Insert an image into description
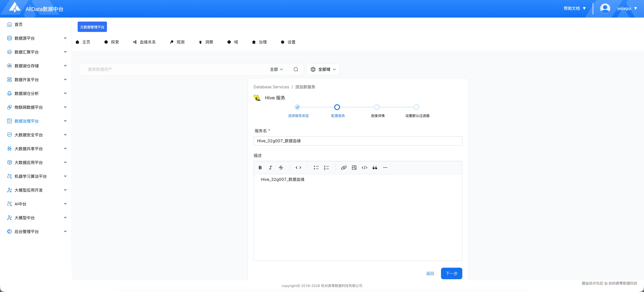 click(354, 168)
